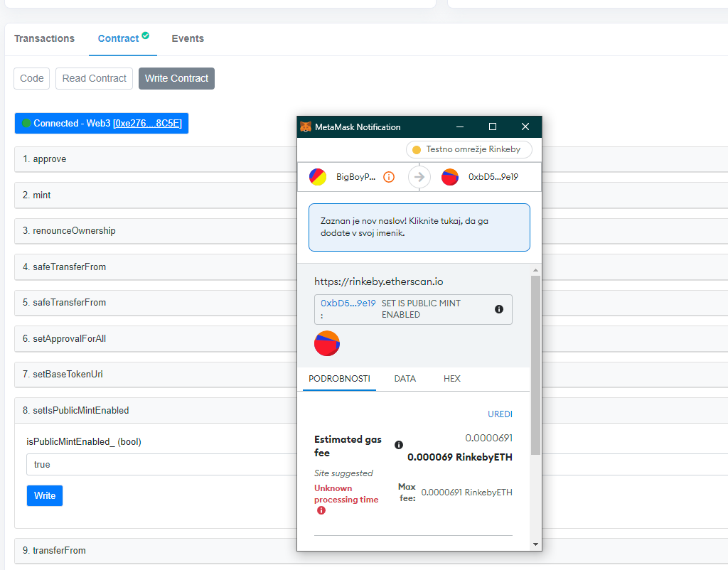The image size is (728, 570).
Task: Click the info icon beside BigBoyP
Action: pyautogui.click(x=388, y=176)
